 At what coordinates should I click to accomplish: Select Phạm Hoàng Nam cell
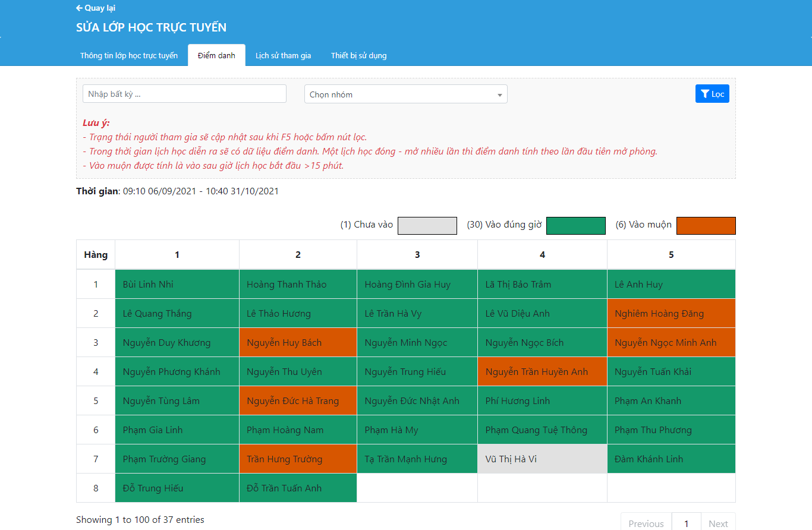298,430
